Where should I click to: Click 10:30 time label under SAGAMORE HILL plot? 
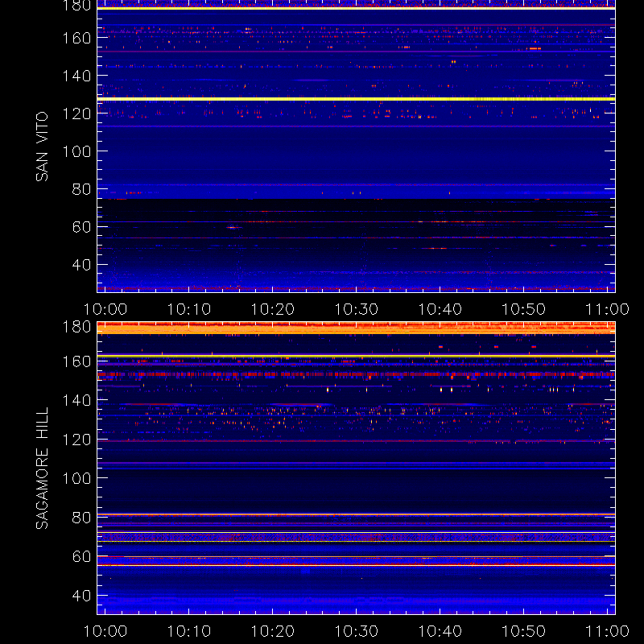[356, 631]
